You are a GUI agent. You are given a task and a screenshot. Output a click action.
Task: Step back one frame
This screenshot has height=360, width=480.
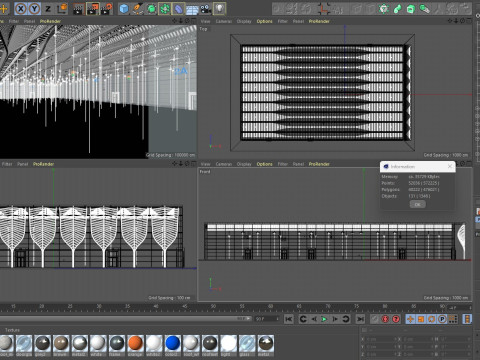(x=314, y=319)
